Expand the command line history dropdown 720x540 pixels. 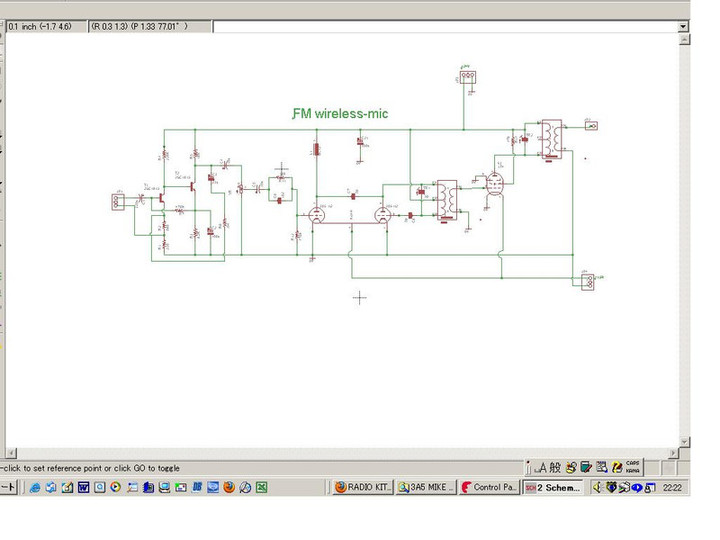683,26
